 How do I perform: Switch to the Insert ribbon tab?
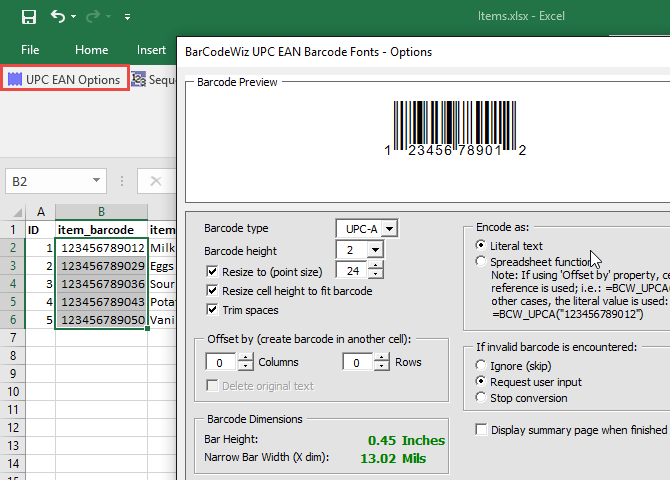151,50
